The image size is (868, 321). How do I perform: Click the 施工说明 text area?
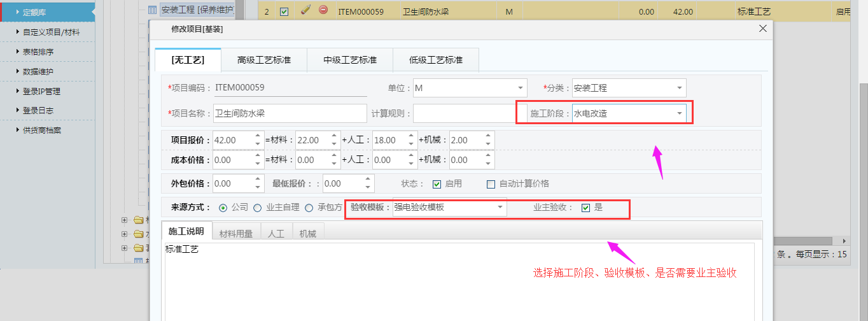pyautogui.click(x=458, y=280)
